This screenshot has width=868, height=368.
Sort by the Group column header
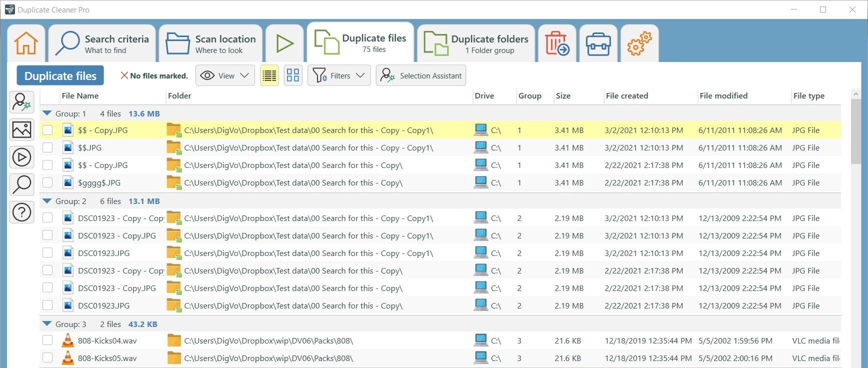[x=529, y=95]
